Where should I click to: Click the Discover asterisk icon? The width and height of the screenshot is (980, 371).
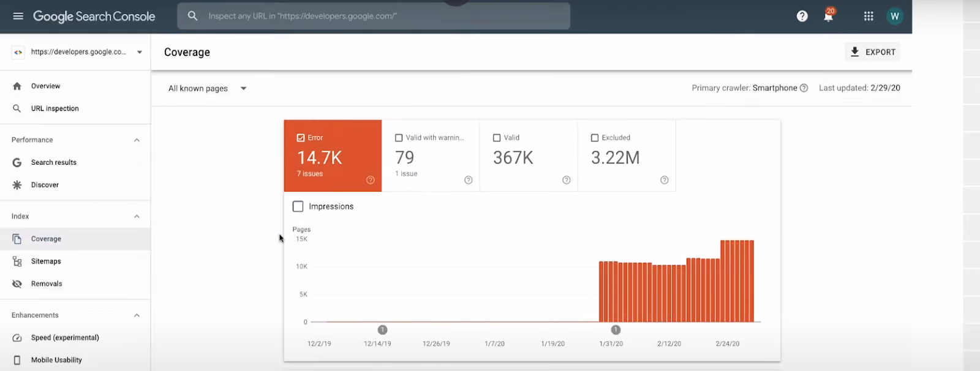point(17,185)
